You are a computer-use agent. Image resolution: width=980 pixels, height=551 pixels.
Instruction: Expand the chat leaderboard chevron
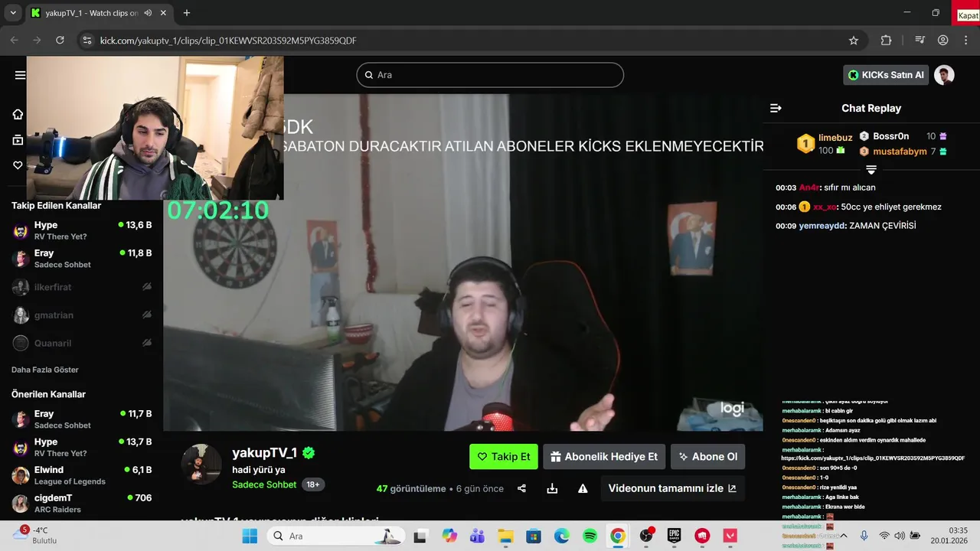(871, 169)
